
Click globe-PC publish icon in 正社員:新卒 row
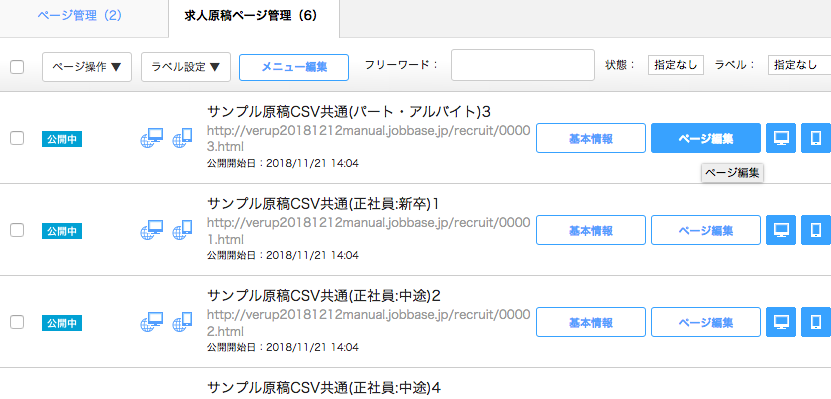tap(152, 230)
